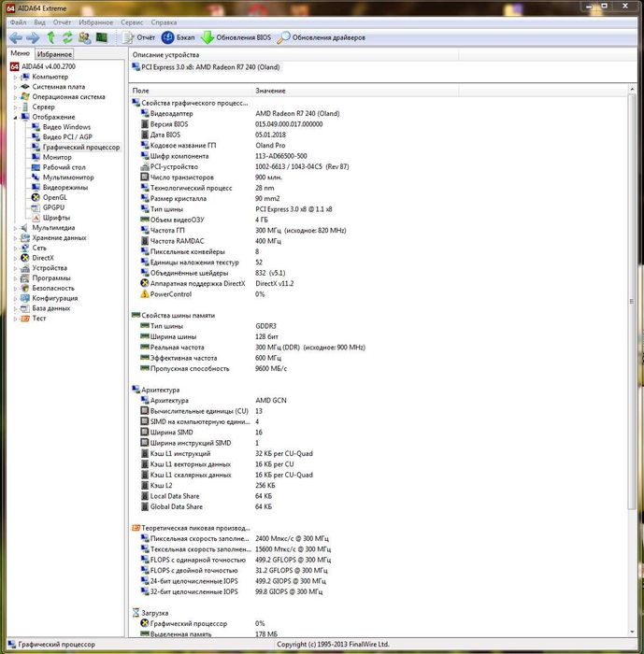Click the База данных icon

[25, 307]
